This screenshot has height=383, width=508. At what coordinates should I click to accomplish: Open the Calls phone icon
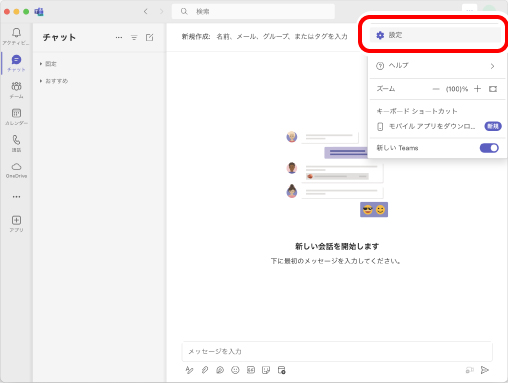(x=16, y=140)
